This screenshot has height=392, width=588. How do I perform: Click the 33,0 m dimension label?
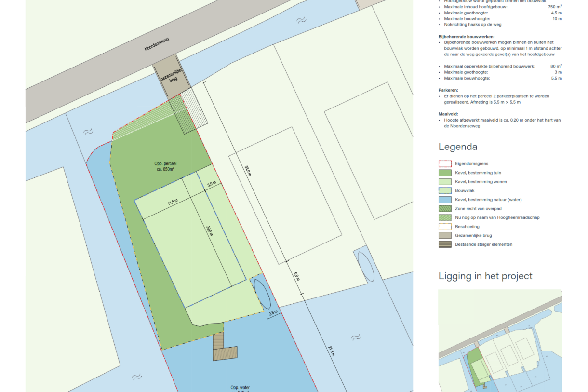248,171
